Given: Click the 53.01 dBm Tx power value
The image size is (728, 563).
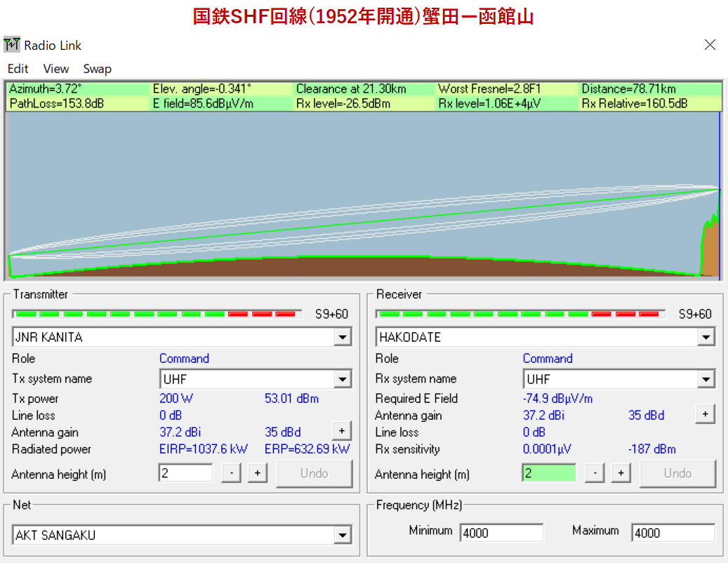Looking at the screenshot, I should [291, 398].
